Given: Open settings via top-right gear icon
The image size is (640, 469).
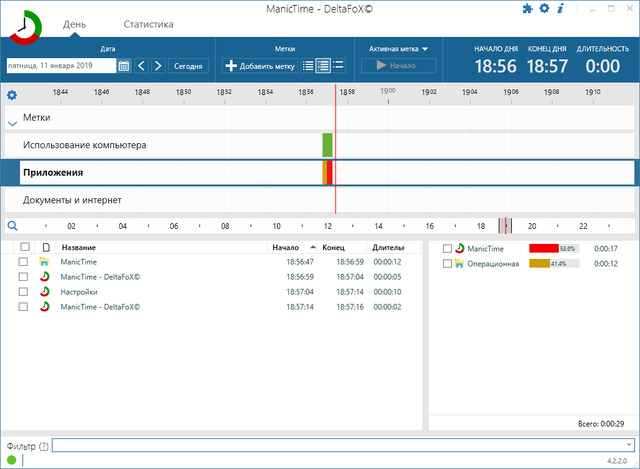Looking at the screenshot, I should [545, 9].
